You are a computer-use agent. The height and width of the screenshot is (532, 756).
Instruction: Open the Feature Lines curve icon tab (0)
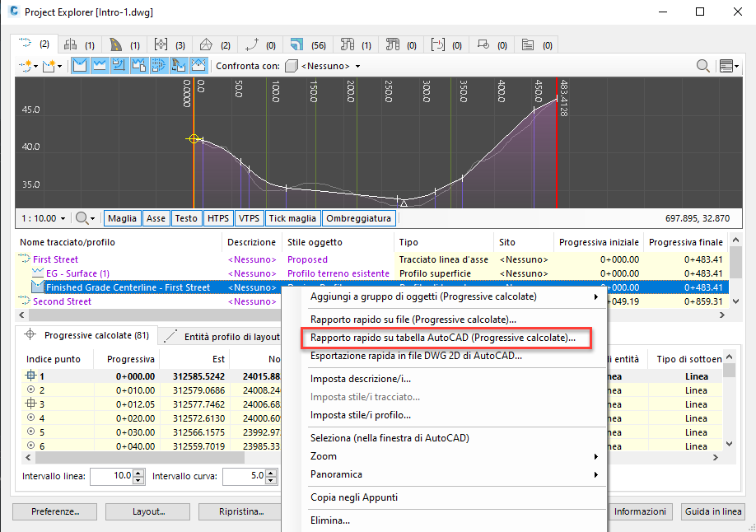pos(260,44)
